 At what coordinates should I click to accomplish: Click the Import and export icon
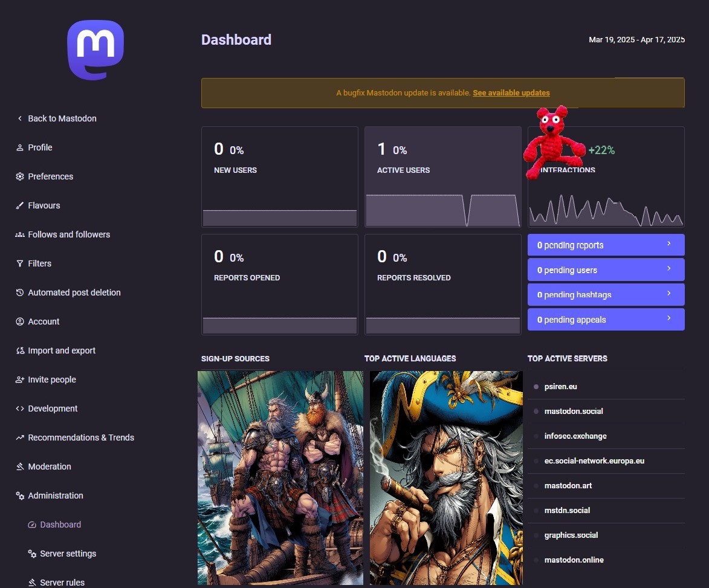(x=19, y=351)
